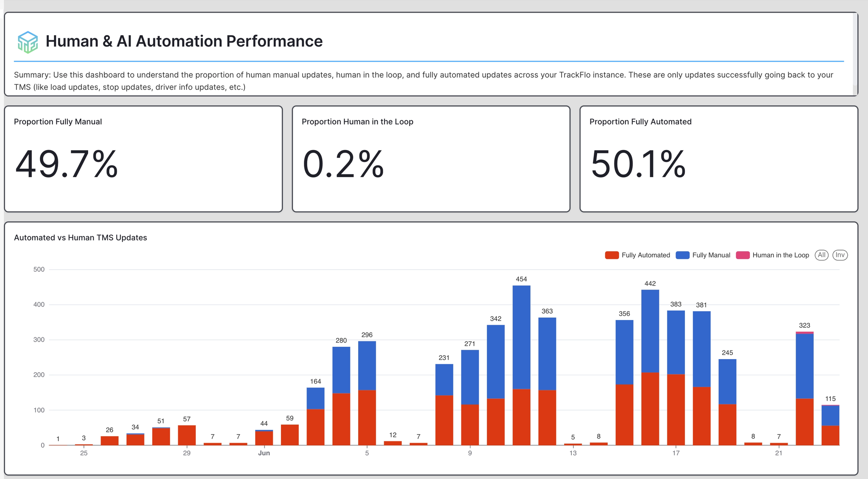Click the bar labeled 442
This screenshot has width=868, height=479.
tap(650, 368)
